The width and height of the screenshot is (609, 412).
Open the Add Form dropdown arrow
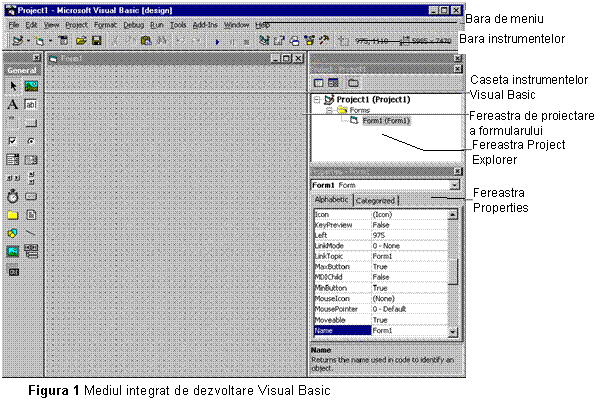(x=50, y=40)
